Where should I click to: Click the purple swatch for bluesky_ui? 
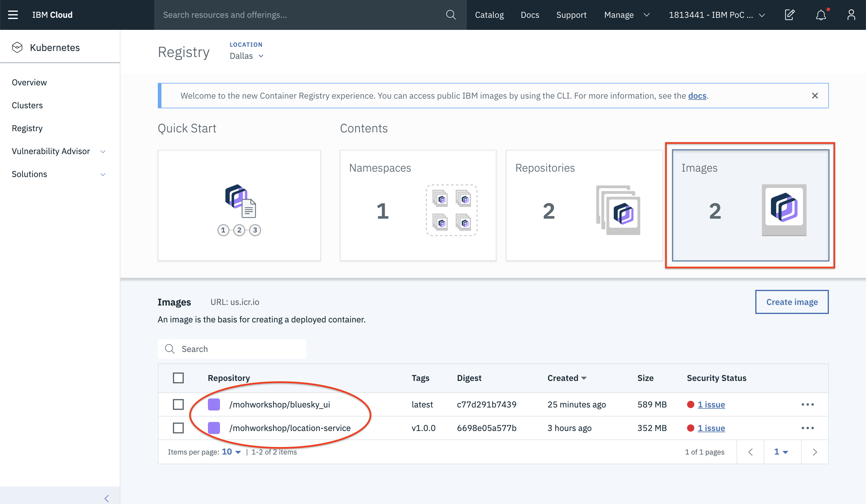[x=214, y=404]
